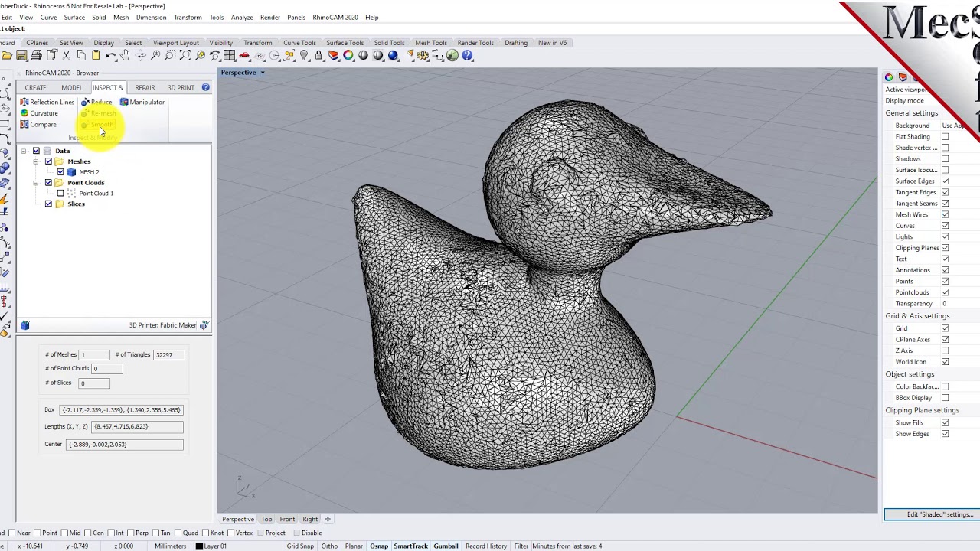Click the Compare meshes tool
This screenshot has height=551, width=980.
(x=38, y=124)
